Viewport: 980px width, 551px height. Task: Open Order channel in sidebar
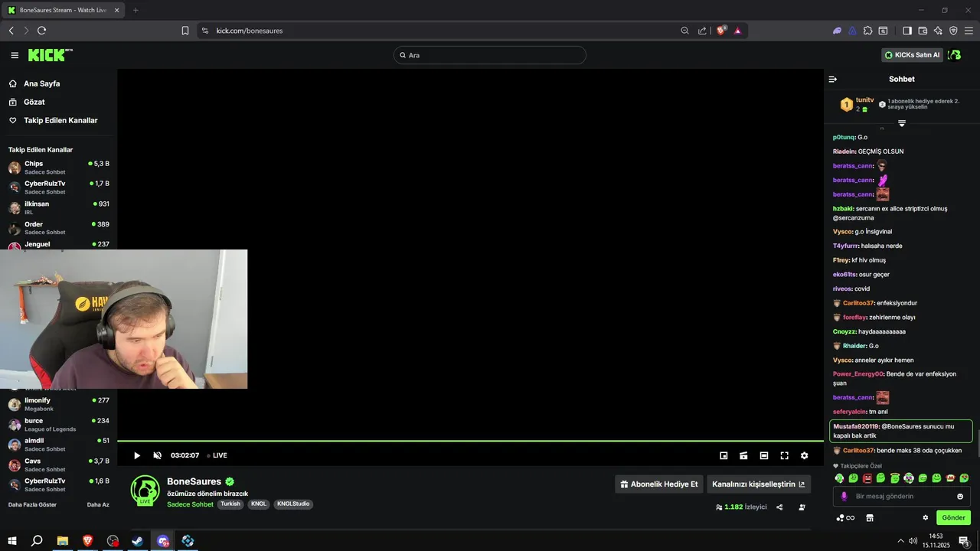(58, 227)
